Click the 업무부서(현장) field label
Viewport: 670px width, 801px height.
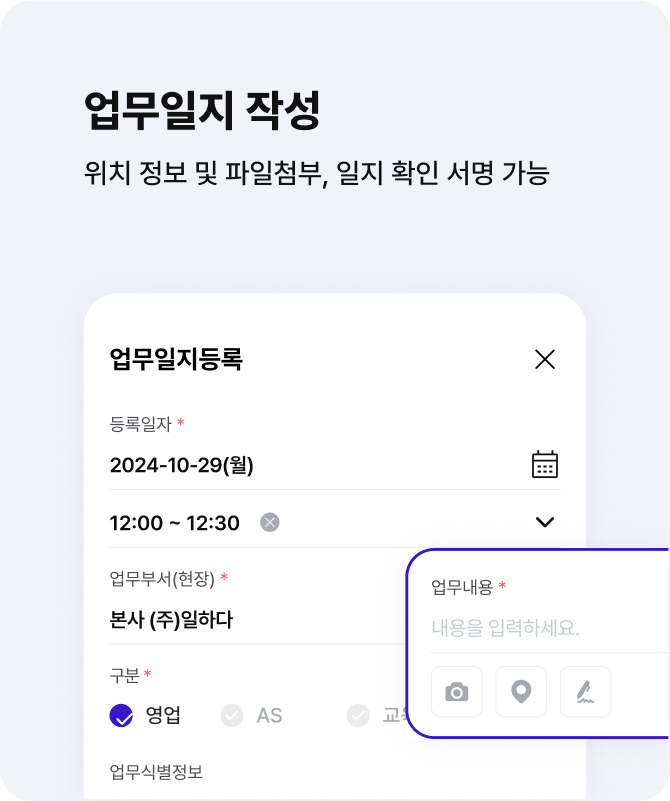(162, 579)
